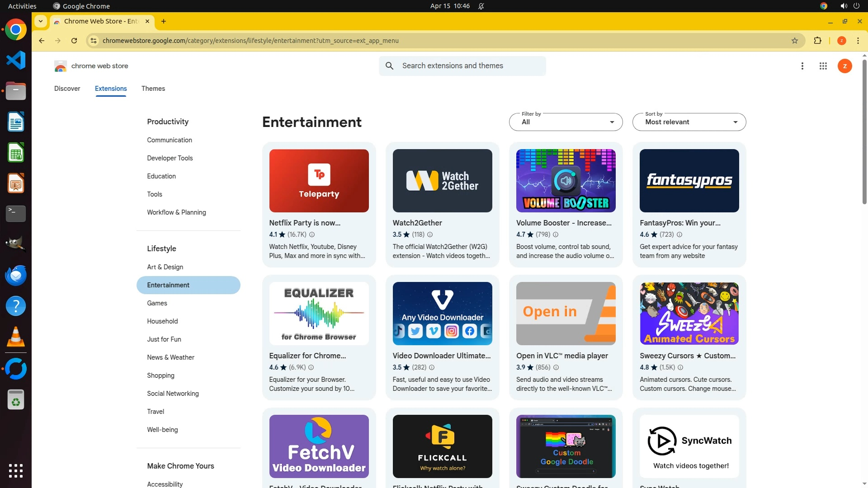Go to the Discover tab

(x=67, y=89)
